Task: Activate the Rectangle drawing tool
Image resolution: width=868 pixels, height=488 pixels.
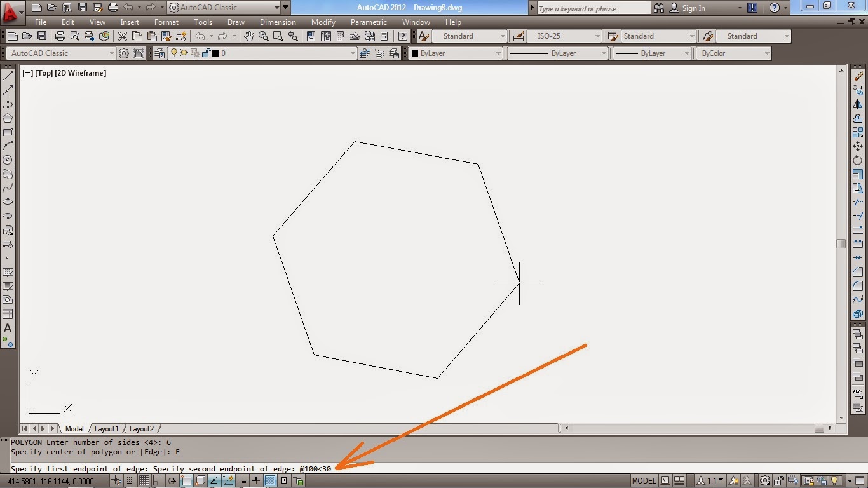Action: click(8, 132)
